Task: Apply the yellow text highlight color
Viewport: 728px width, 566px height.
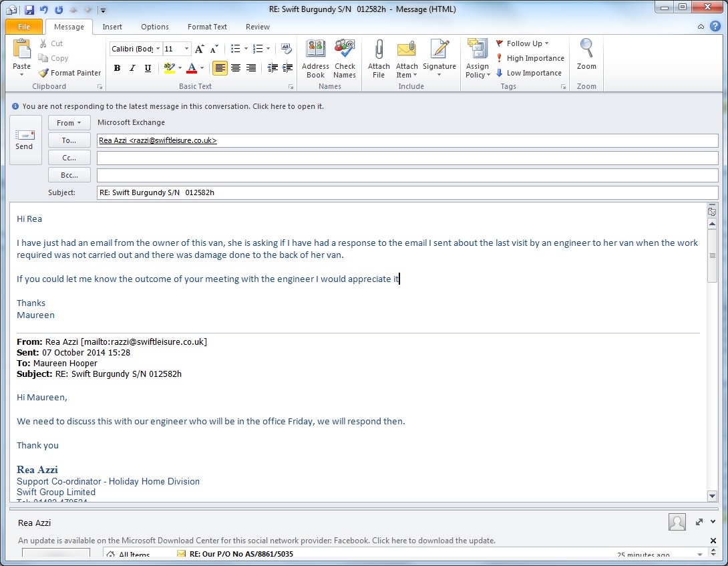Action: click(x=169, y=68)
